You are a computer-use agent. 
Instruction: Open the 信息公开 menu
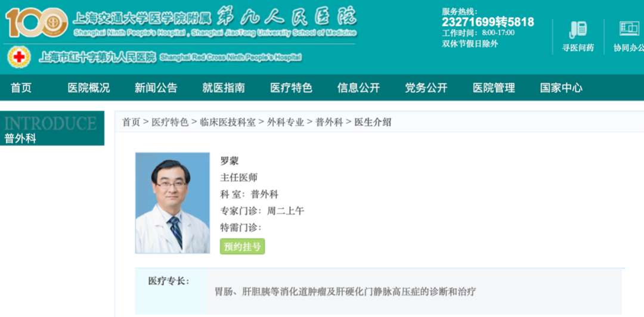[358, 88]
